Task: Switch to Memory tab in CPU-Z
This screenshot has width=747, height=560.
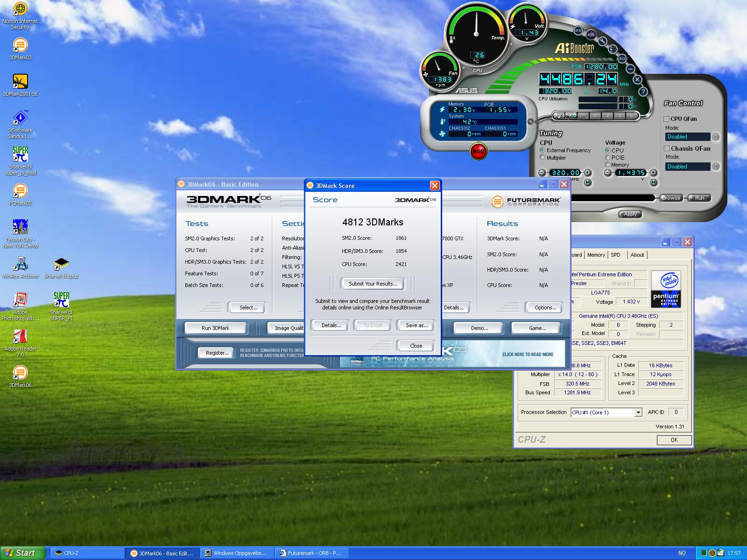Action: pyautogui.click(x=596, y=255)
